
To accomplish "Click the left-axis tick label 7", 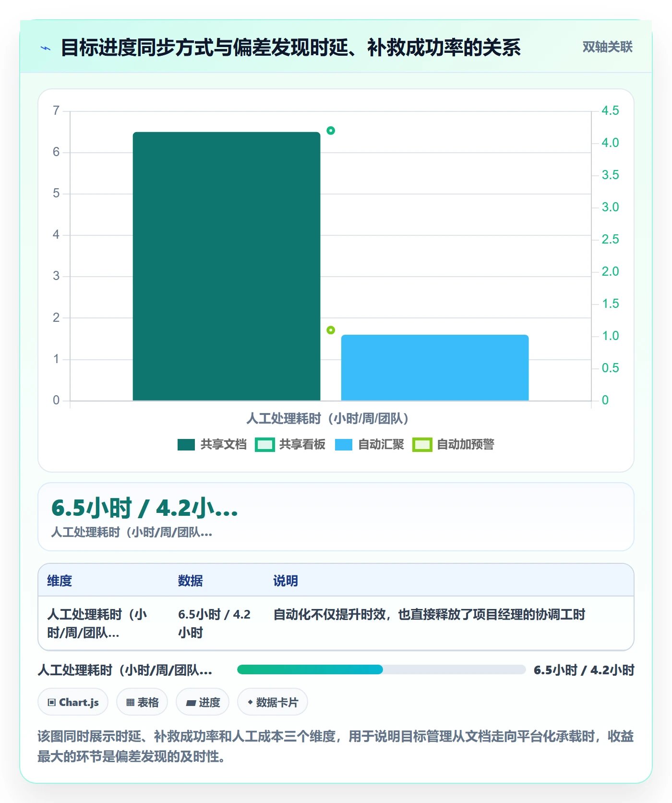I will tap(56, 111).
